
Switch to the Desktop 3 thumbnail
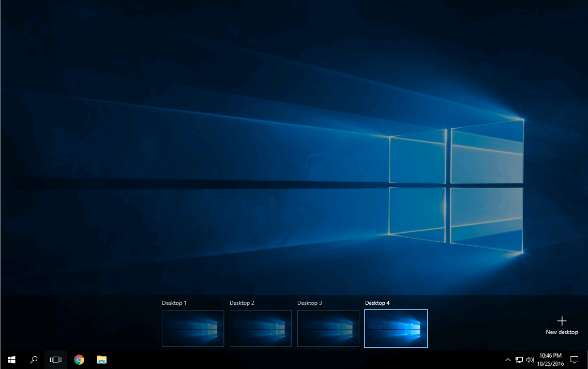(x=328, y=328)
